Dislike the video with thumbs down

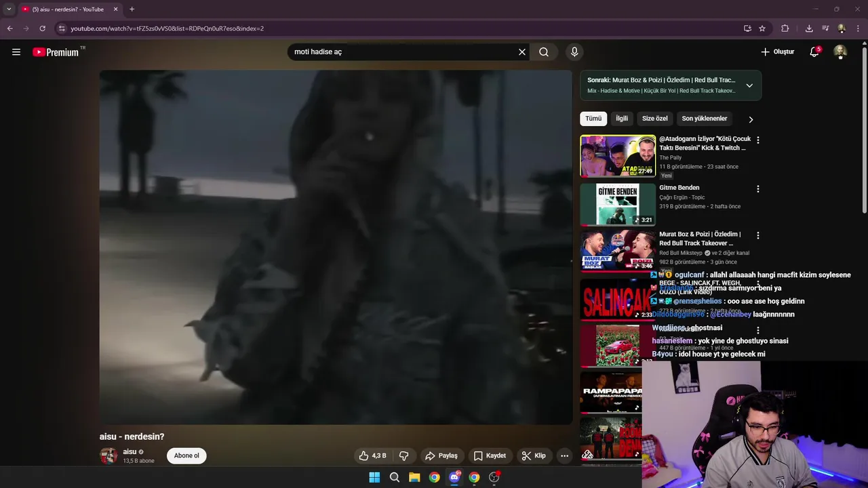pos(403,455)
